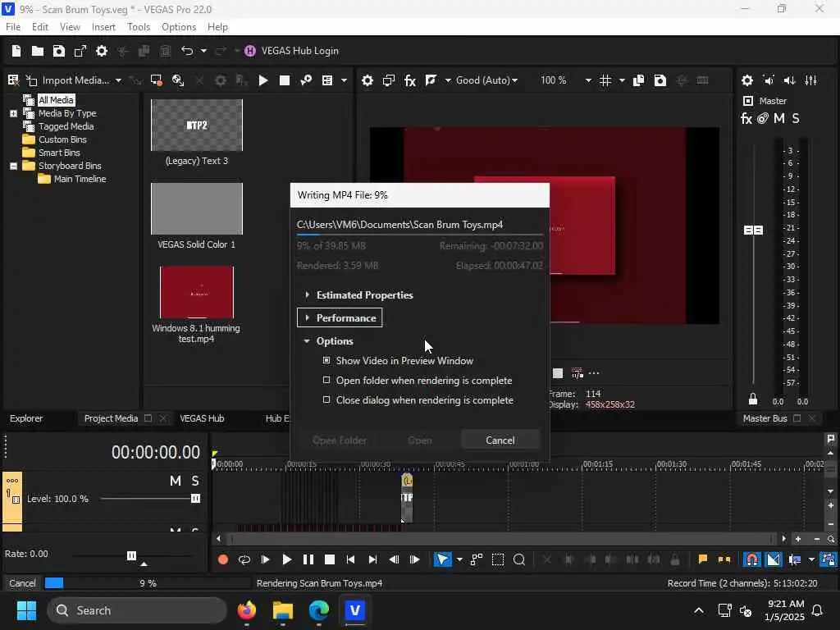Viewport: 840px width, 630px height.
Task: Toggle Show Video in Preview Window
Action: click(326, 361)
